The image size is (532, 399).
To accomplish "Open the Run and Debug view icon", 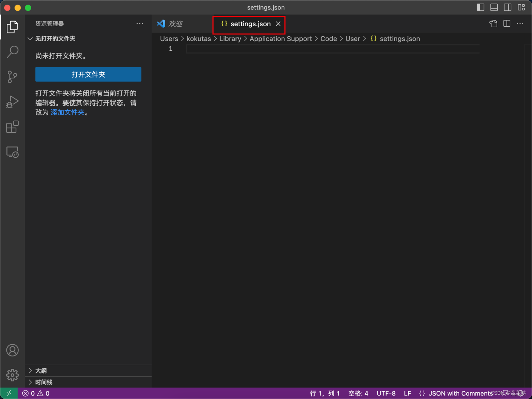I will click(12, 102).
